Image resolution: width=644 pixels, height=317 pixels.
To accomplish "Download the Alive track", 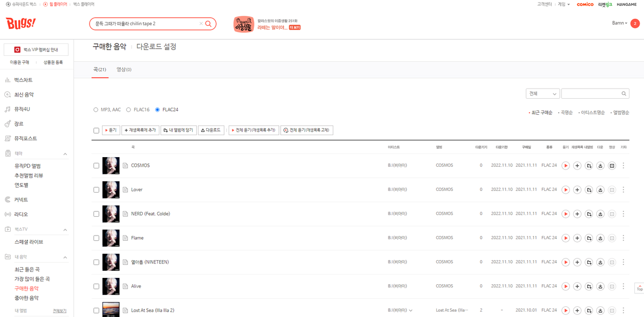I will tap(601, 286).
